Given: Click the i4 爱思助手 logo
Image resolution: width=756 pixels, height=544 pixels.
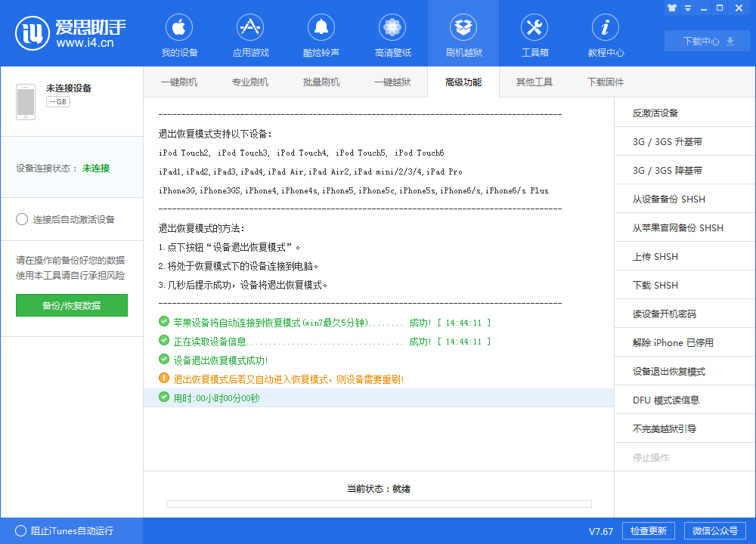Looking at the screenshot, I should [70, 33].
